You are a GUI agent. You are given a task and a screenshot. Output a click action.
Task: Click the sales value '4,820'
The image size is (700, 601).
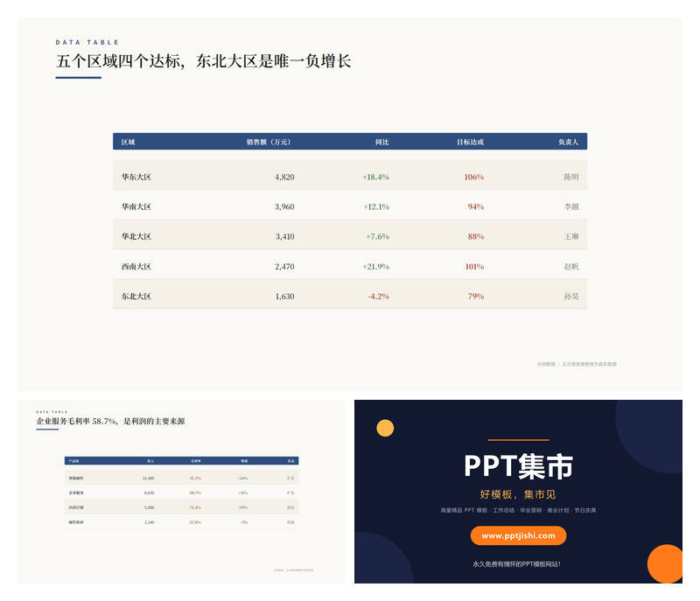coord(284,177)
